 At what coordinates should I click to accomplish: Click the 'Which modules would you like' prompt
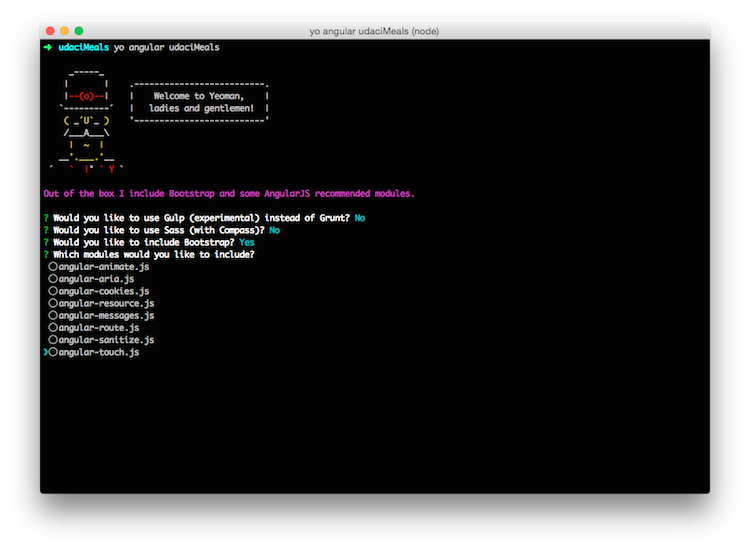[x=153, y=254]
